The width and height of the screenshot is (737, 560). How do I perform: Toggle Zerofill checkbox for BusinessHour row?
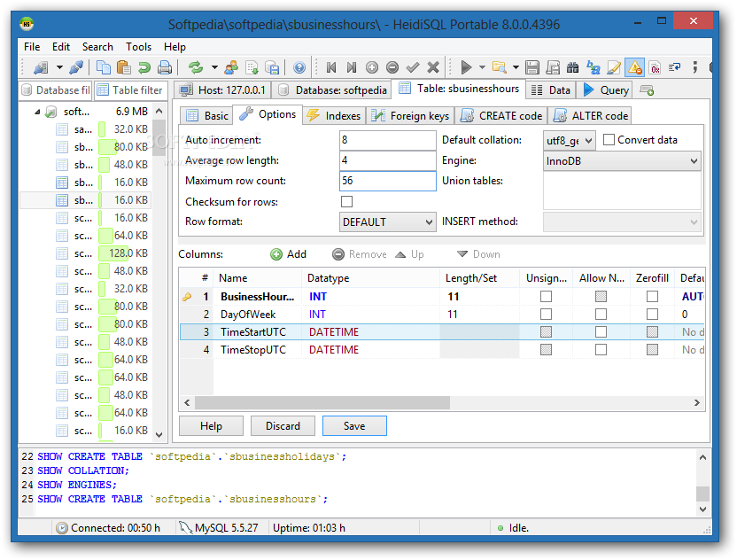[652, 297]
